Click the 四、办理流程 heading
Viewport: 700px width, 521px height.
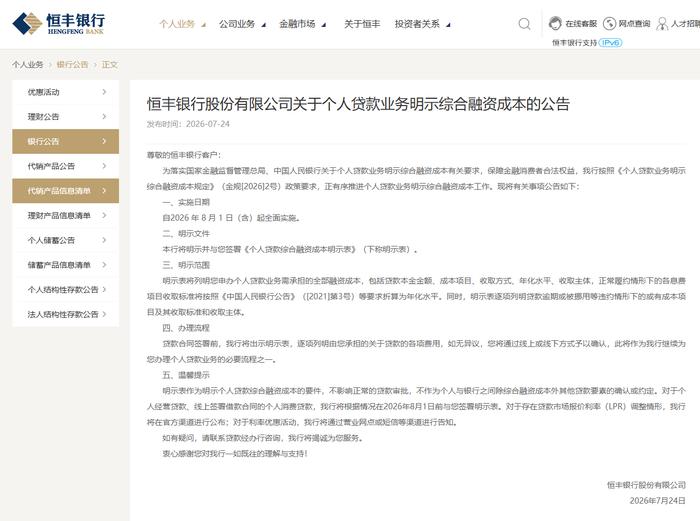pyautogui.click(x=186, y=328)
